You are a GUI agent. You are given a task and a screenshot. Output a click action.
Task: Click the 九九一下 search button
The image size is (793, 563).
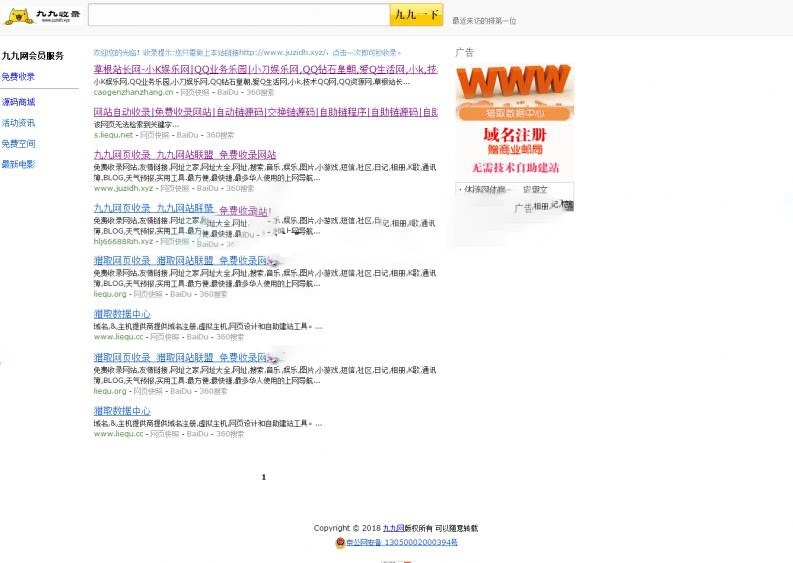point(416,15)
